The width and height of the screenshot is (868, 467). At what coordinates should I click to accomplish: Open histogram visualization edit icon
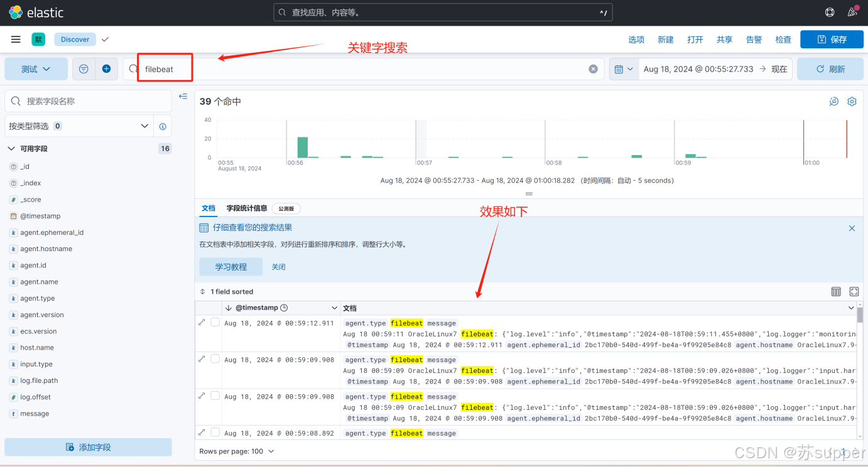pyautogui.click(x=834, y=101)
